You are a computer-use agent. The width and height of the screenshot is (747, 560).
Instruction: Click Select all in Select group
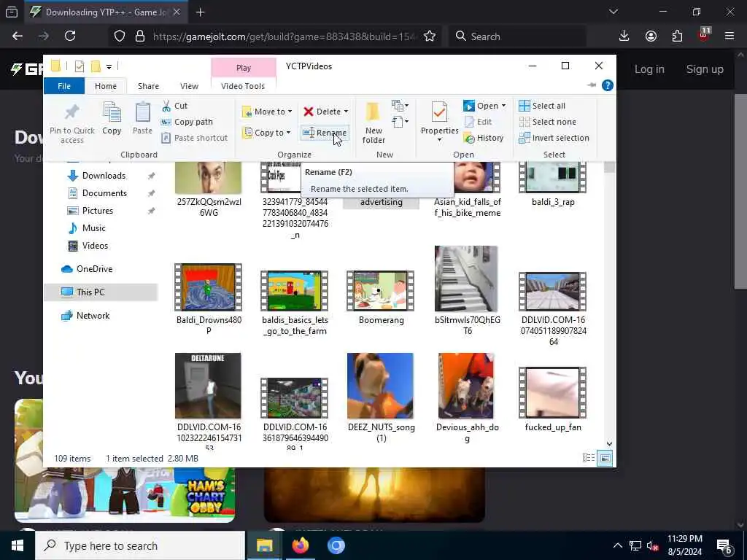point(542,106)
